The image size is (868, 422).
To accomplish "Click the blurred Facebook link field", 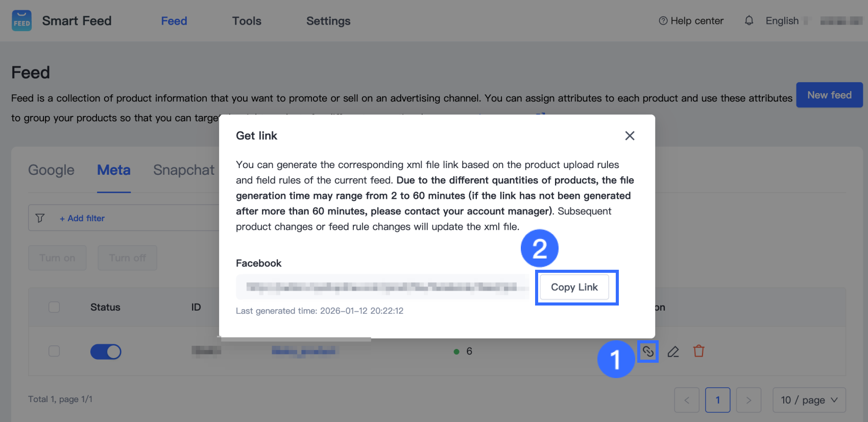I will [382, 287].
